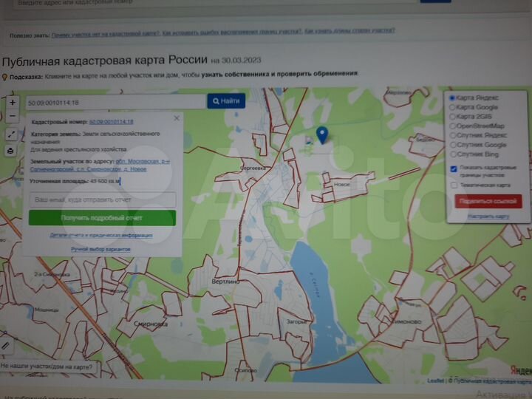Select Карта Яндекс radio option
Screen dimensions: 532x399
coord(452,98)
